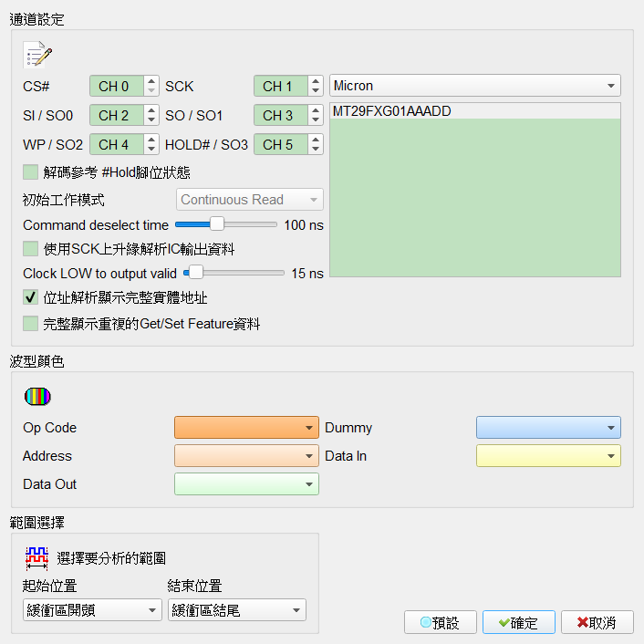The height and width of the screenshot is (644, 644).
Task: Click the Clock LOW to output valid slider handle
Action: [x=196, y=273]
